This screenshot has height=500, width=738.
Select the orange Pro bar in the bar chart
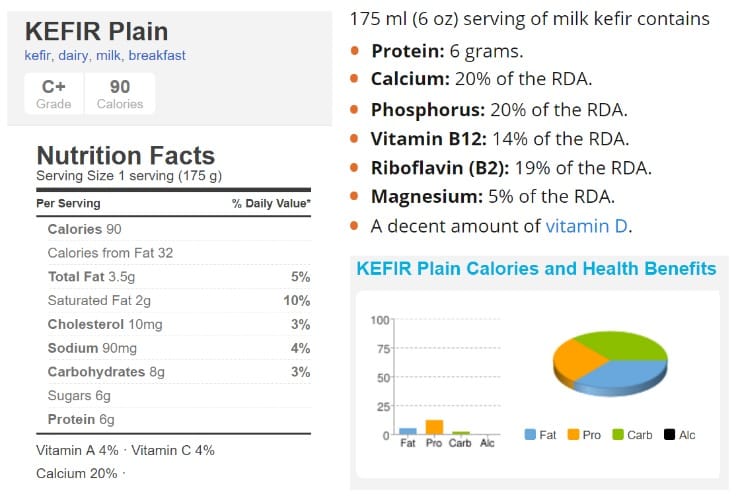click(x=434, y=427)
